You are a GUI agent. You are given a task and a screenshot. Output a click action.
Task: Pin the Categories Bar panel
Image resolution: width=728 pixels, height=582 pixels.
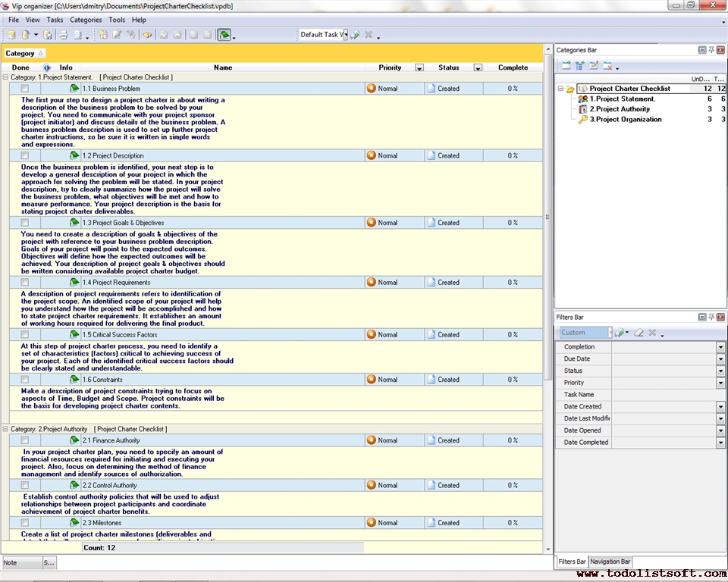(711, 50)
